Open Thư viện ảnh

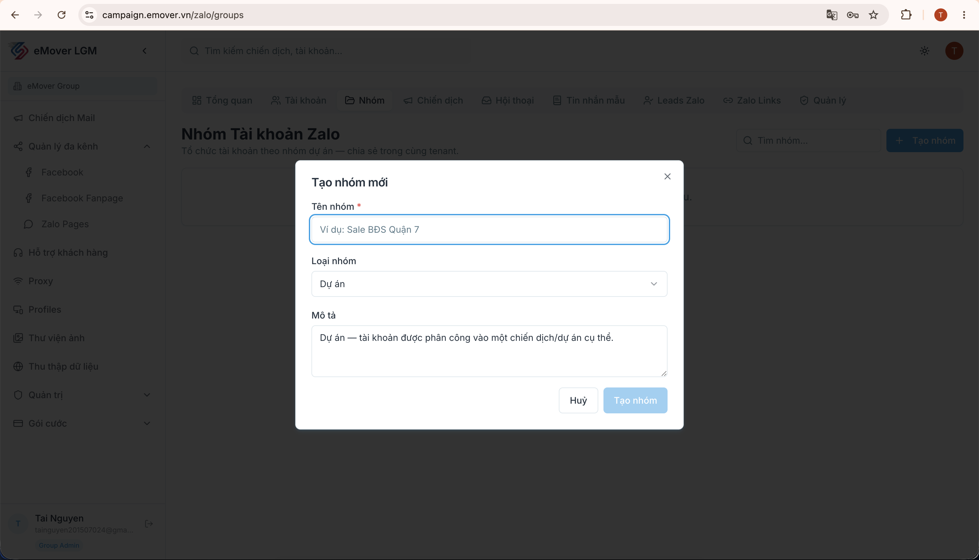pos(83,338)
